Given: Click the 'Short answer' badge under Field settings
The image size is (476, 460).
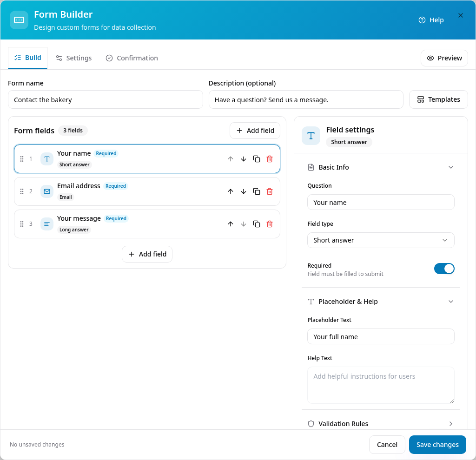Looking at the screenshot, I should pos(349,142).
